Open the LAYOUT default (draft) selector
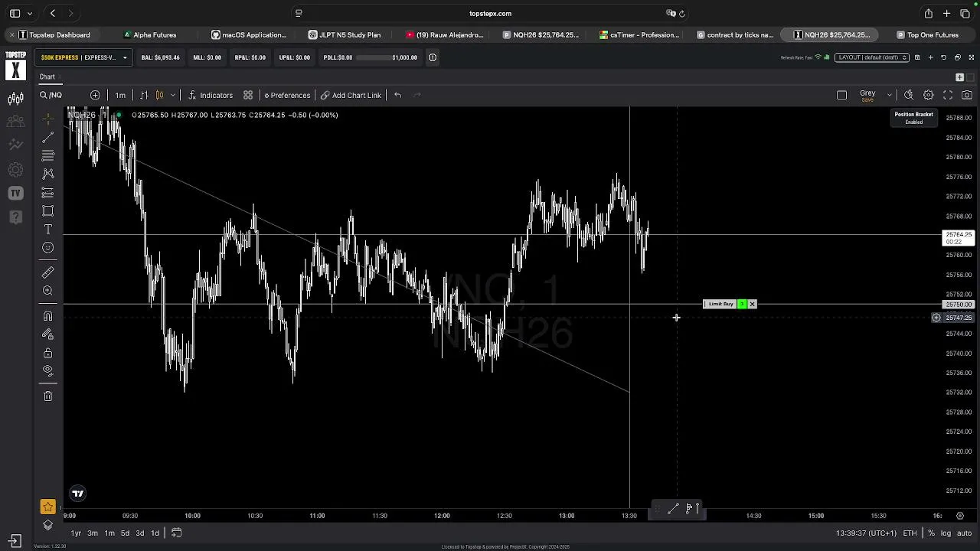This screenshot has width=980, height=551. click(872, 57)
